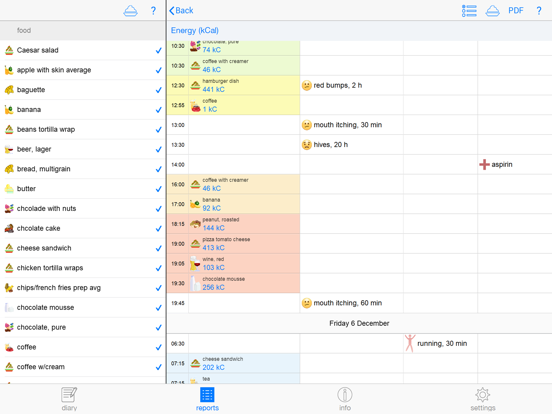Toggle beans tortilla wrap checkmark

(x=158, y=130)
